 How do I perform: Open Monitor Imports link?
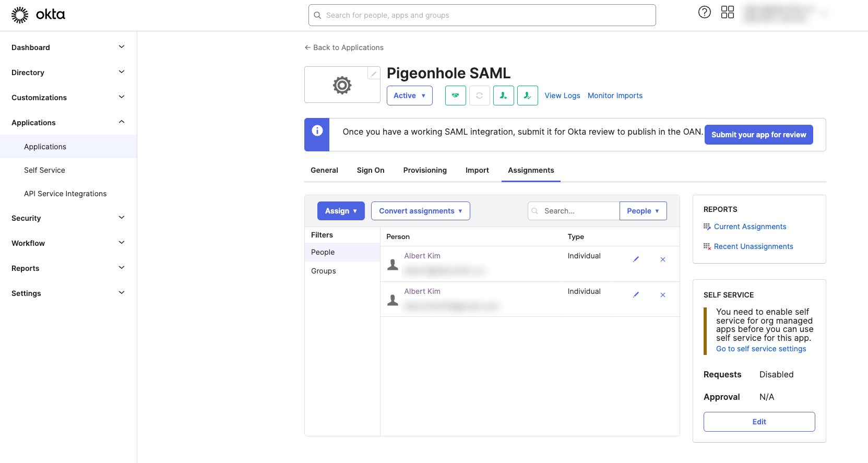[x=615, y=96]
